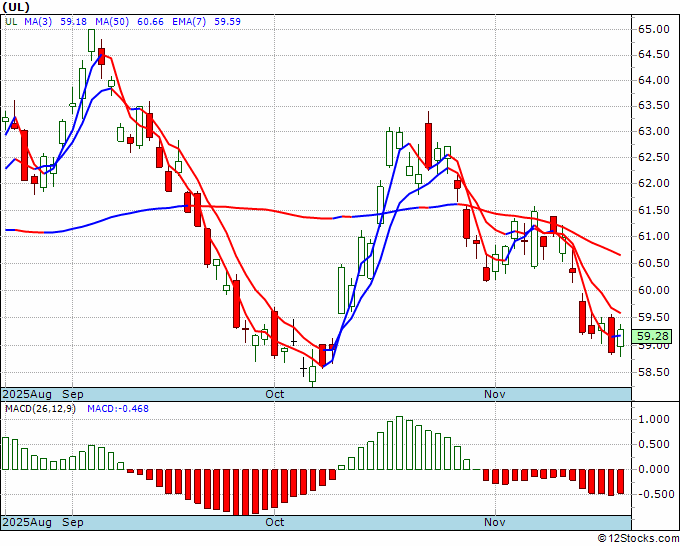The image size is (680, 546).
Task: Select the EMA(7) indicator label
Action: [189, 22]
